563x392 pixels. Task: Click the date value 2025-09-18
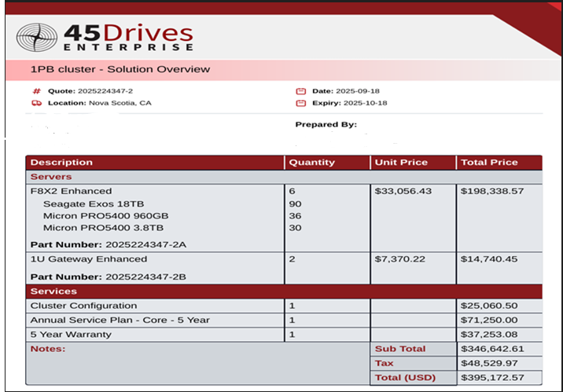point(358,91)
